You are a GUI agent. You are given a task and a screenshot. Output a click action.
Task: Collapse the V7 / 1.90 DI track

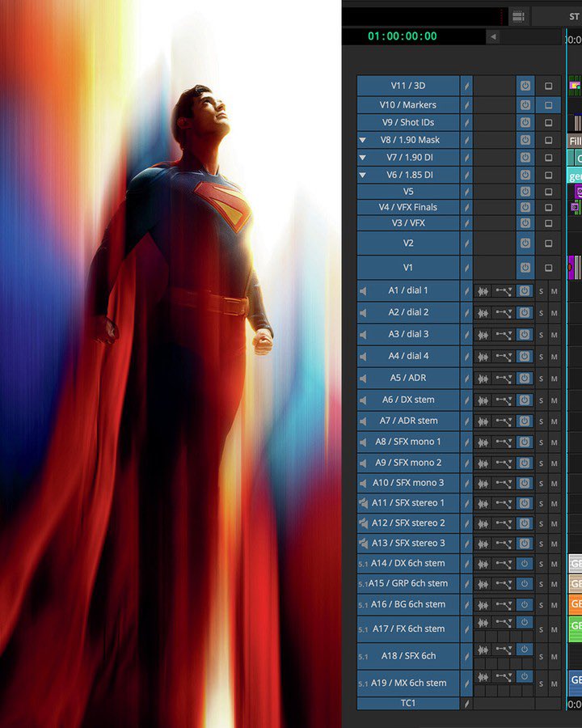point(363,158)
